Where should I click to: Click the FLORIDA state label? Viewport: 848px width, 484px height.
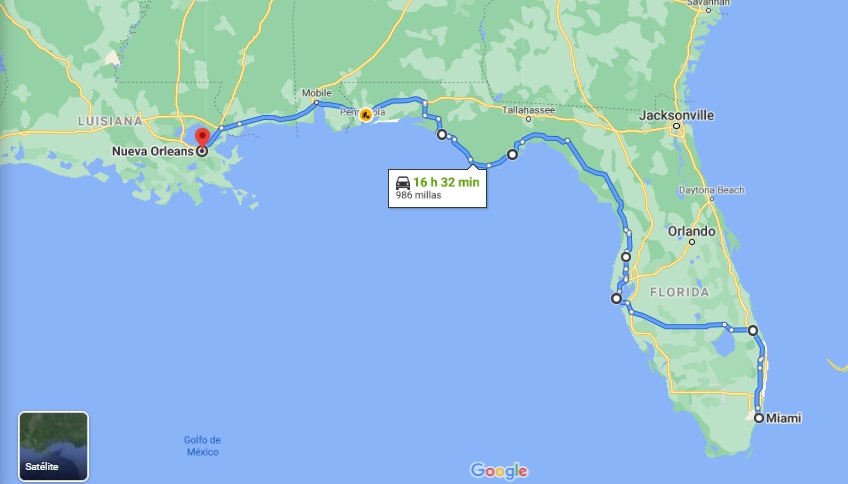(x=680, y=293)
